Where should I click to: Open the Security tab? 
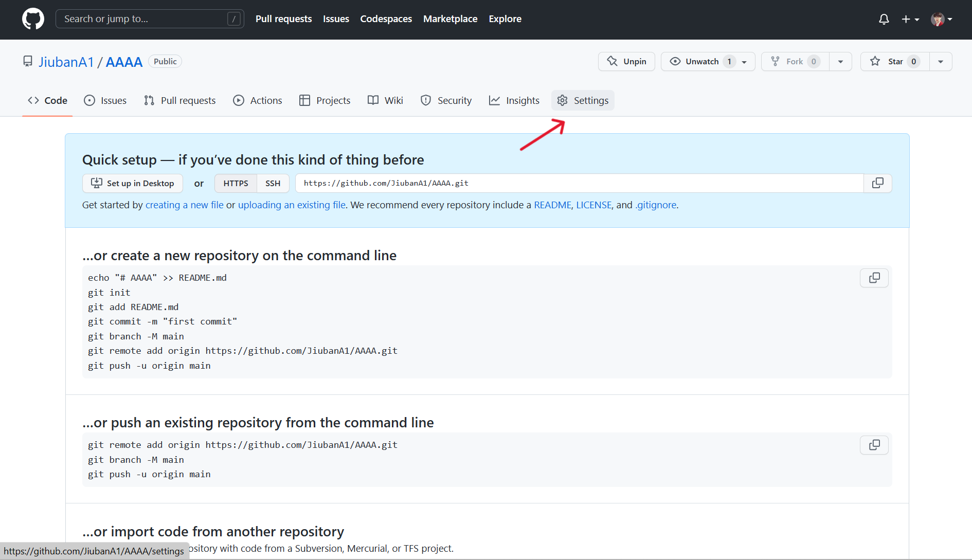(446, 101)
